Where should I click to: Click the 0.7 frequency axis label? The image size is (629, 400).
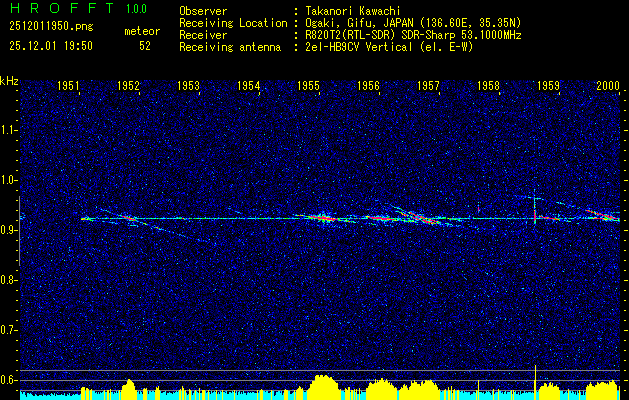tap(7, 330)
